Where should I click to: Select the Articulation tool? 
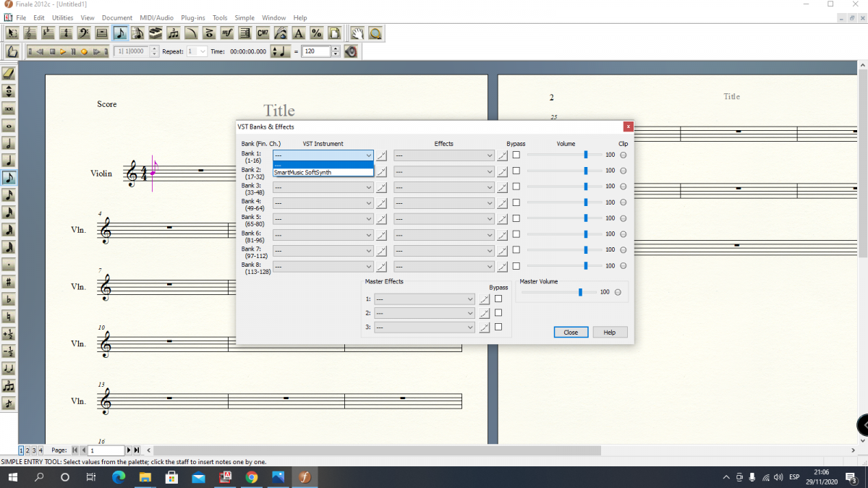[208, 33]
